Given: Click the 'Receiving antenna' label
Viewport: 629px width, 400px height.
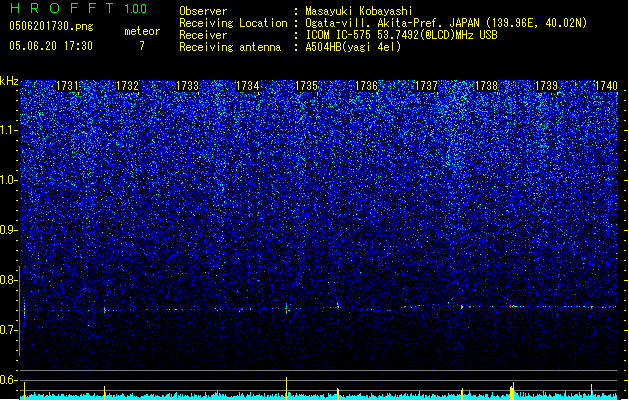Looking at the screenshot, I should point(230,47).
